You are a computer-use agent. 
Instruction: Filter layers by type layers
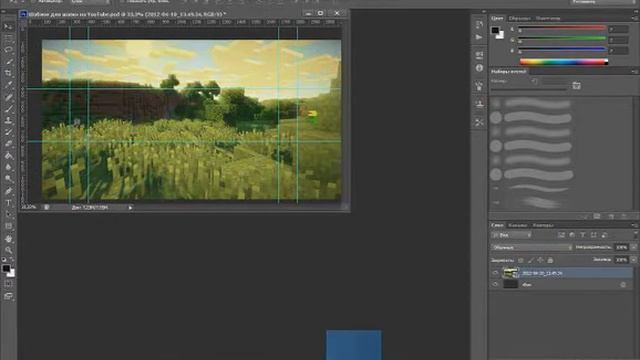point(583,235)
